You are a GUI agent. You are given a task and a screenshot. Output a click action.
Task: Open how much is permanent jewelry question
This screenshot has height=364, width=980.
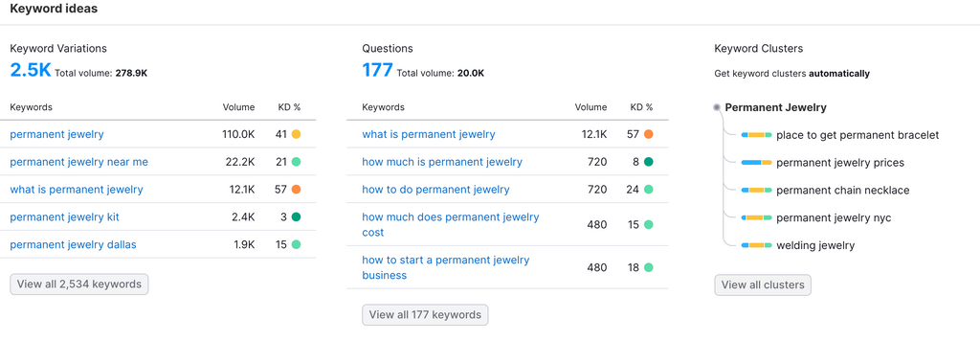[x=442, y=162]
